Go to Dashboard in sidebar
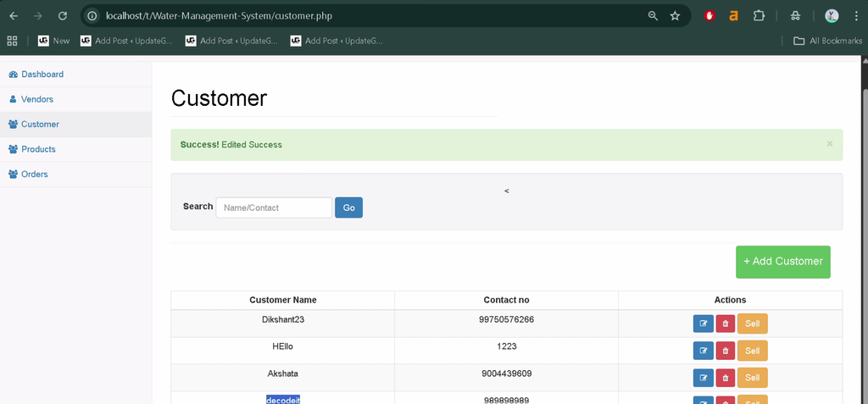868x404 pixels. click(x=75, y=75)
